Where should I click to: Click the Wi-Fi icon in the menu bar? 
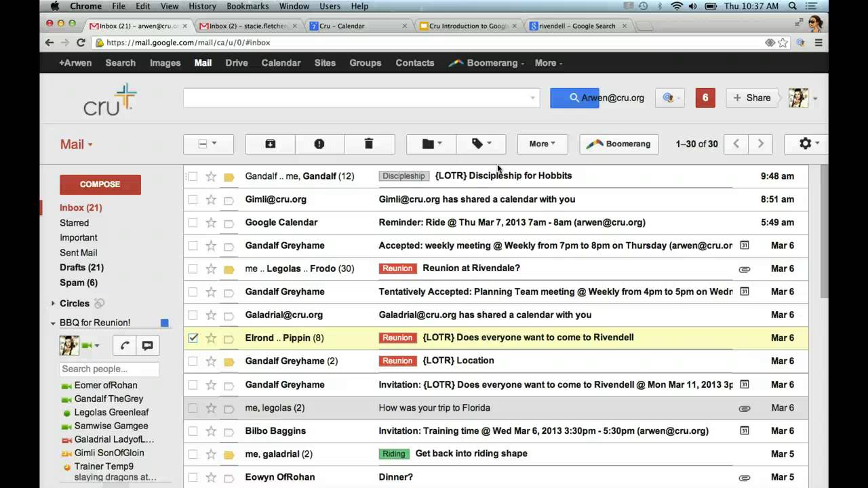click(x=677, y=6)
